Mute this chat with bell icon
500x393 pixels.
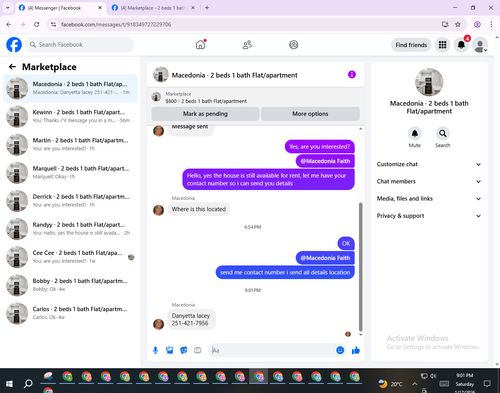coord(415,133)
